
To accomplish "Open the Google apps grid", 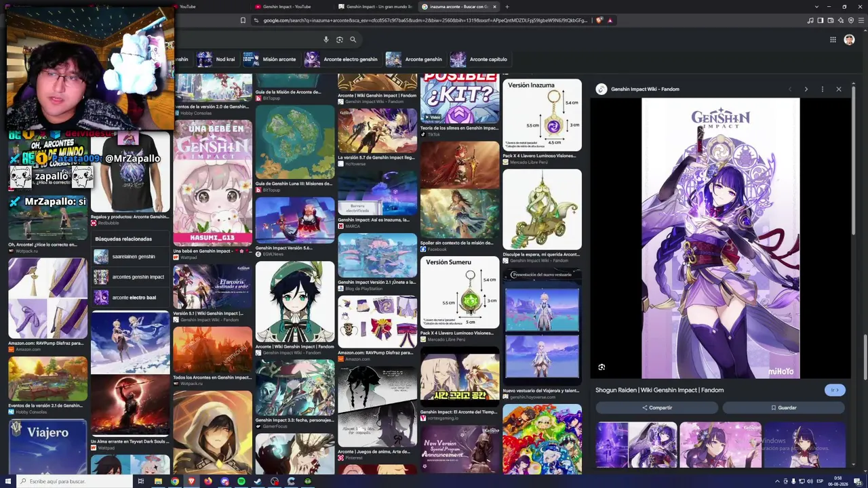I will point(833,40).
